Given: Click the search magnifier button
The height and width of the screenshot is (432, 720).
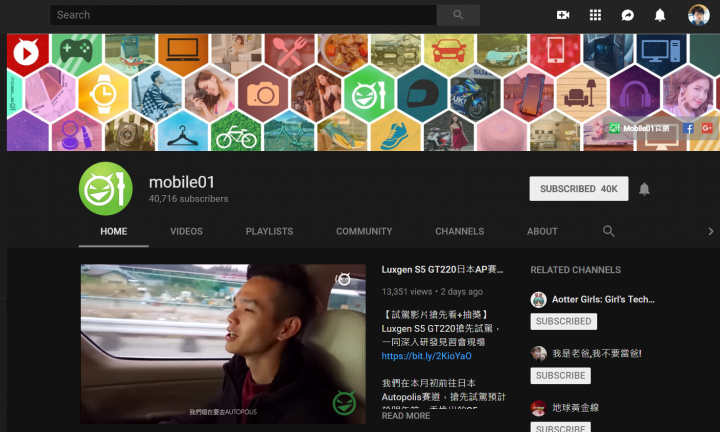Looking at the screenshot, I should click(458, 15).
